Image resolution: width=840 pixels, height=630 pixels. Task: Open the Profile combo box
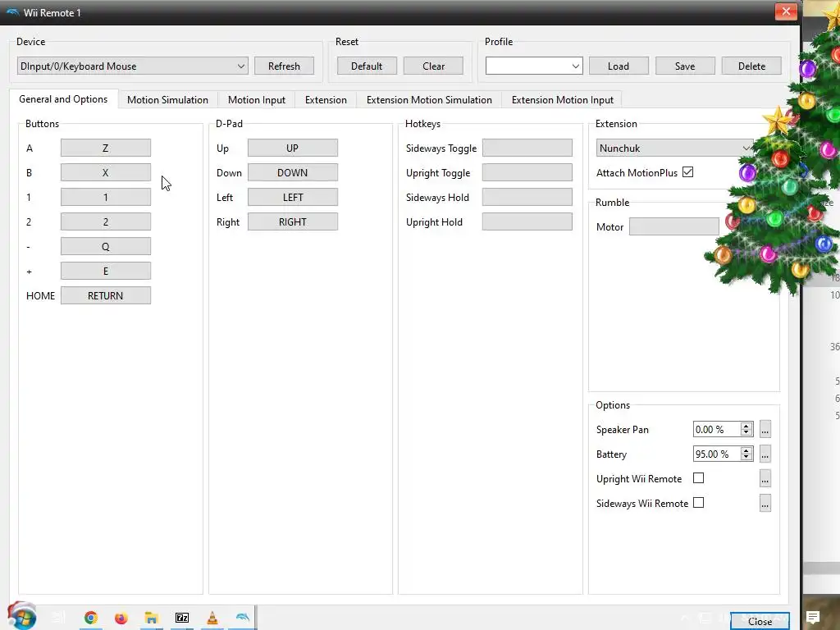533,66
